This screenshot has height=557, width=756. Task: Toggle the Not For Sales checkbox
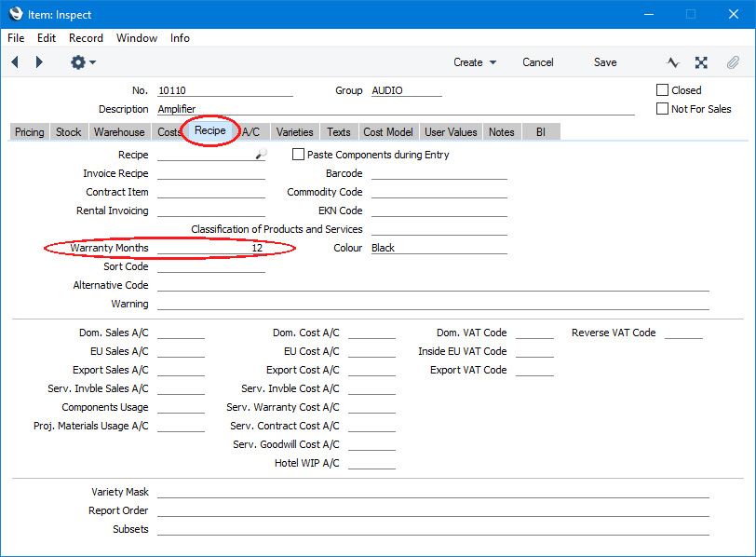pyautogui.click(x=662, y=109)
